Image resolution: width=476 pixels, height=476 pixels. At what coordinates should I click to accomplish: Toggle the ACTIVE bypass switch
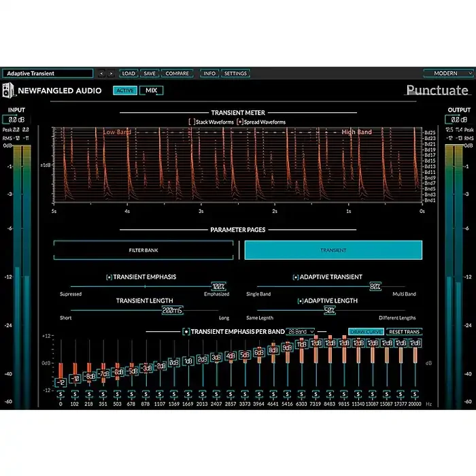(125, 90)
